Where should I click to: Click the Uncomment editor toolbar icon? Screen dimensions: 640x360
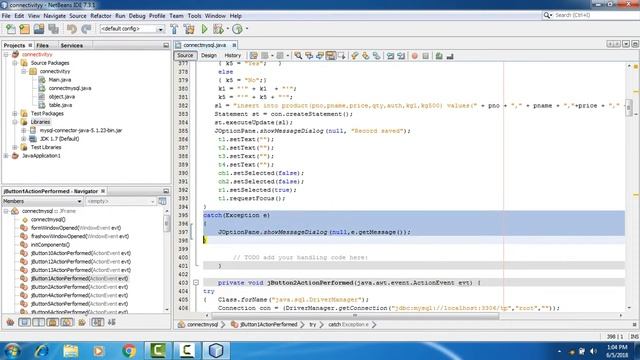point(450,56)
